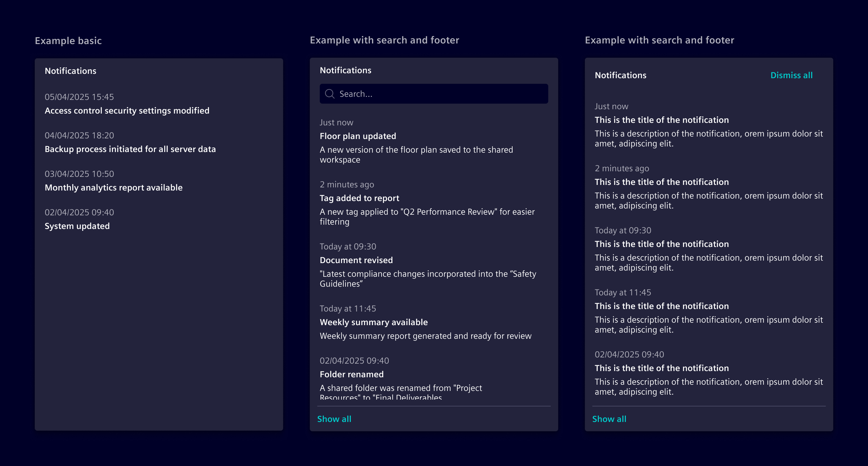Click the magnifier icon in the search bar
The image size is (868, 466).
click(329, 93)
